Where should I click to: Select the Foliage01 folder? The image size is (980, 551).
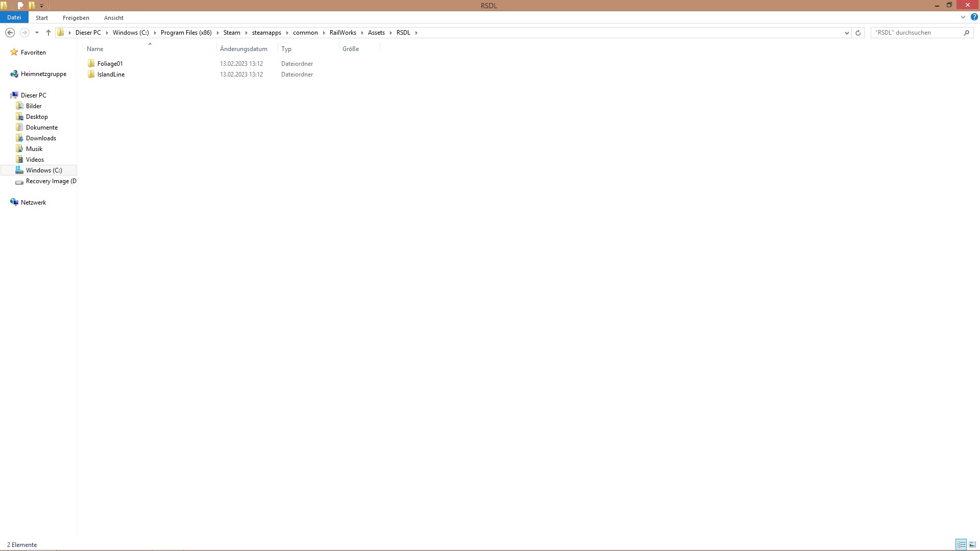[110, 64]
